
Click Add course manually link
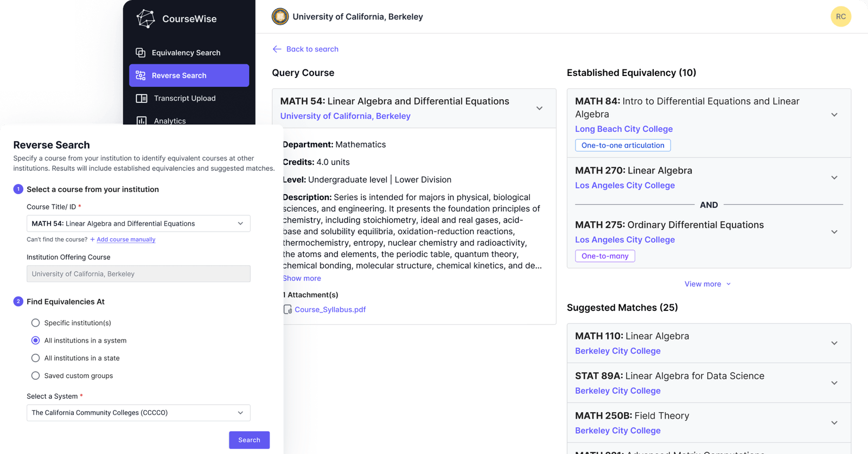coord(126,239)
